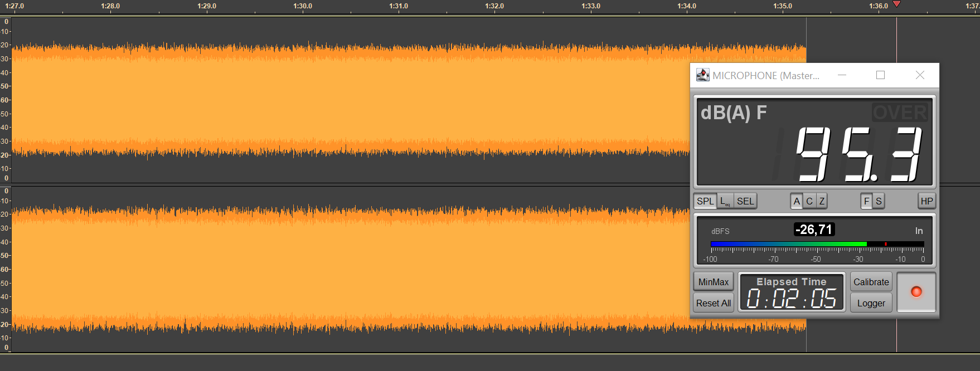
Task: Close the MICROPHONE meter window
Action: 920,75
